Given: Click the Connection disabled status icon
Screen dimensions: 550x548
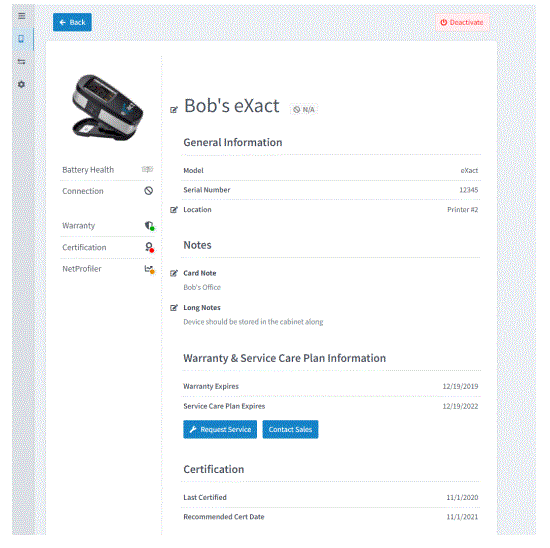Looking at the screenshot, I should (x=149, y=191).
